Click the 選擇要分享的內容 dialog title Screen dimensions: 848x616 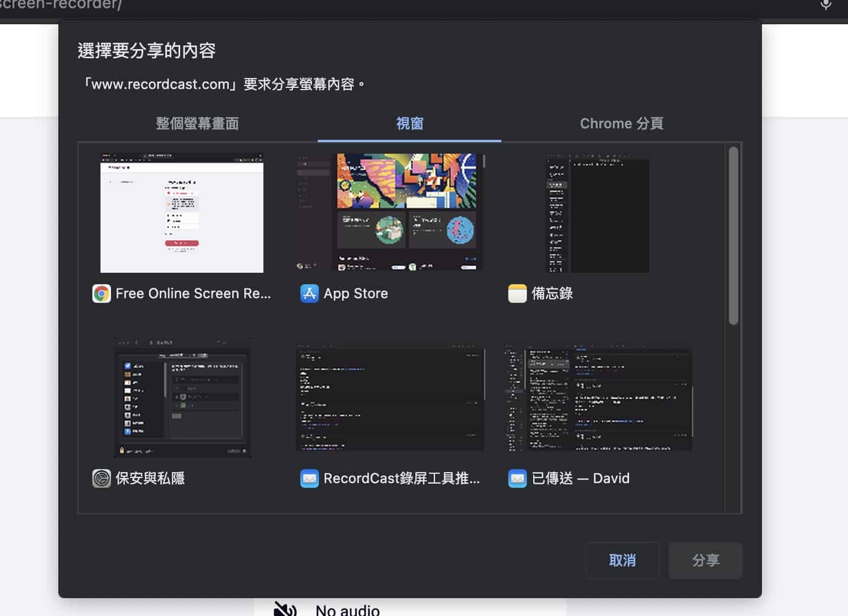[x=147, y=51]
